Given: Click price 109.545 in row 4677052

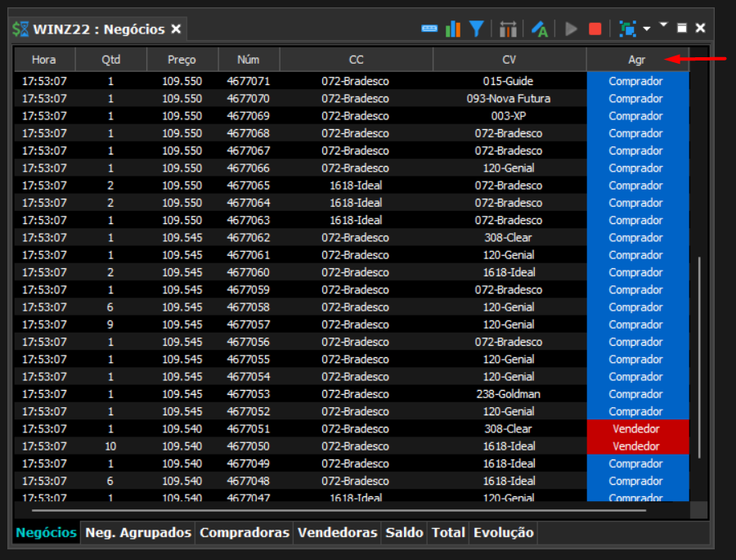Looking at the screenshot, I should [x=182, y=411].
